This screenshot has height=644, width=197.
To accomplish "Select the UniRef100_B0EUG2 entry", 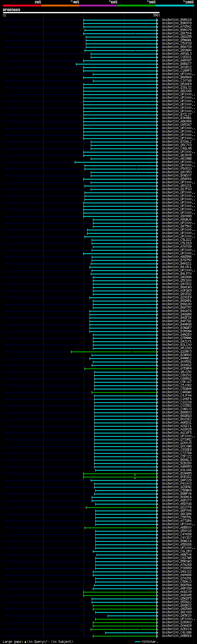I will pos(177,477).
